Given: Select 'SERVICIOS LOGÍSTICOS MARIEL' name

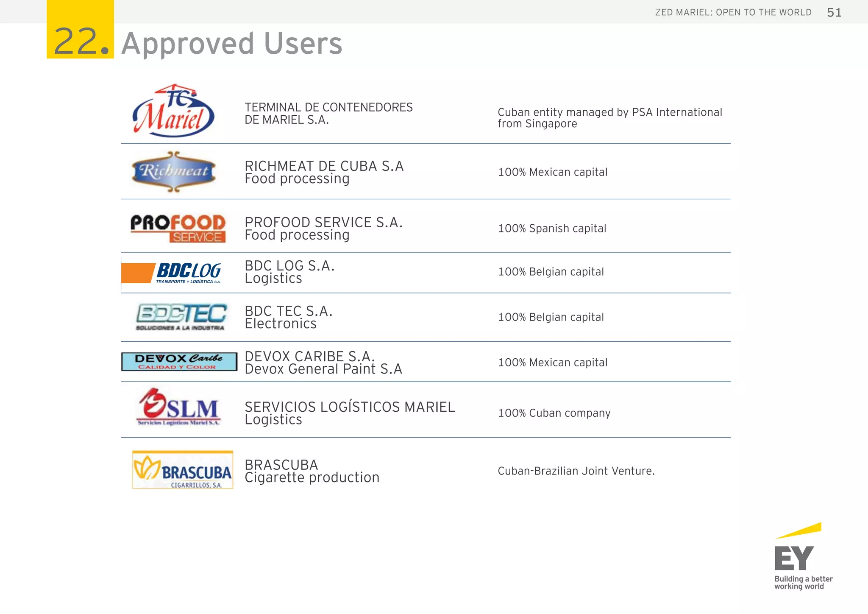Looking at the screenshot, I should pyautogui.click(x=350, y=407).
